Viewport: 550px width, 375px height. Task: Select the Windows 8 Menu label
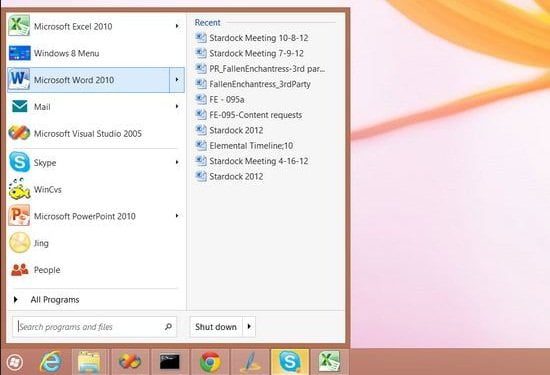[x=67, y=53]
